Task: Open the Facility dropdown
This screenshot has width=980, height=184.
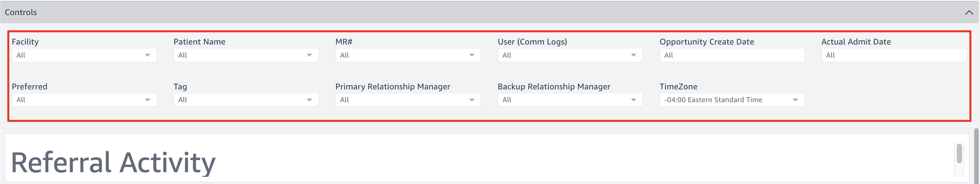Action: pyautogui.click(x=84, y=55)
